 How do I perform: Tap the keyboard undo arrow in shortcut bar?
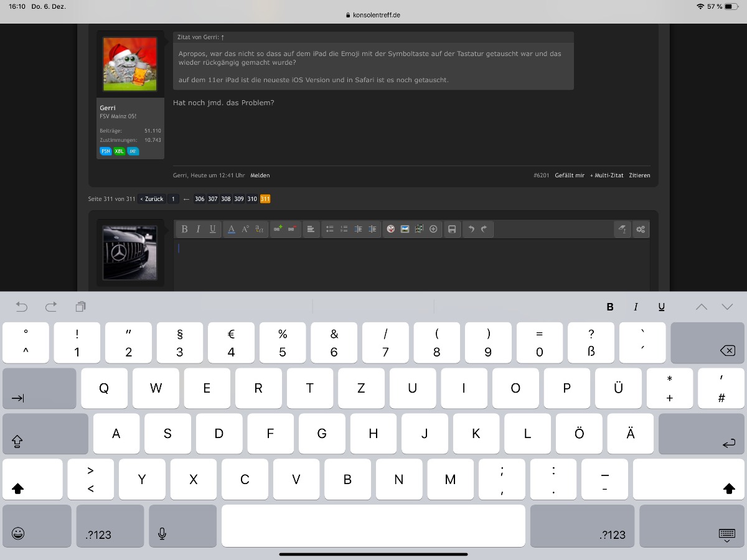(x=22, y=306)
